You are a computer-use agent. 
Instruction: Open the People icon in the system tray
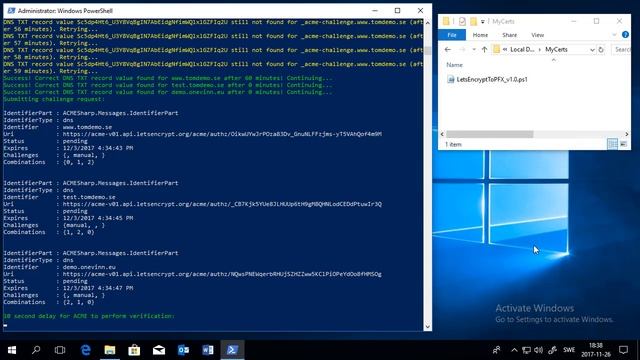coord(497,350)
